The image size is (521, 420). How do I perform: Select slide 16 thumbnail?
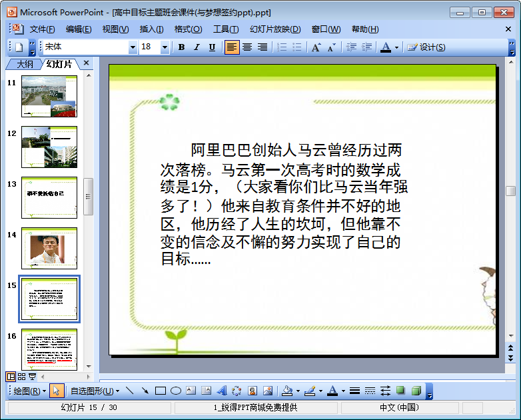coord(49,349)
